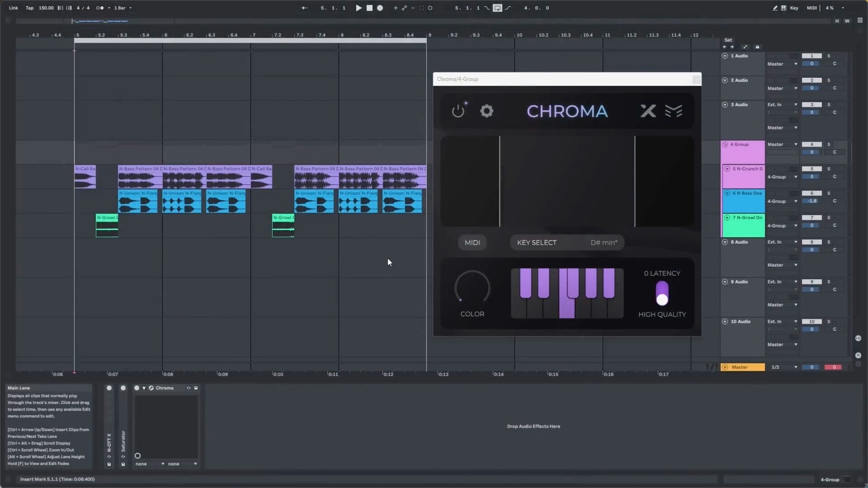Viewport: 868px width, 488px height.
Task: Toggle the metronome button
Action: (x=100, y=8)
